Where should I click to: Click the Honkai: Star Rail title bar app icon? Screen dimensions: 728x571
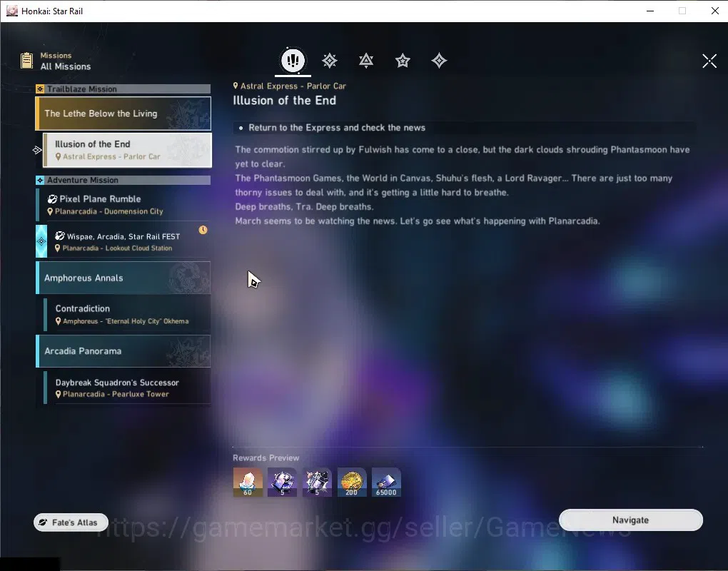(x=12, y=11)
